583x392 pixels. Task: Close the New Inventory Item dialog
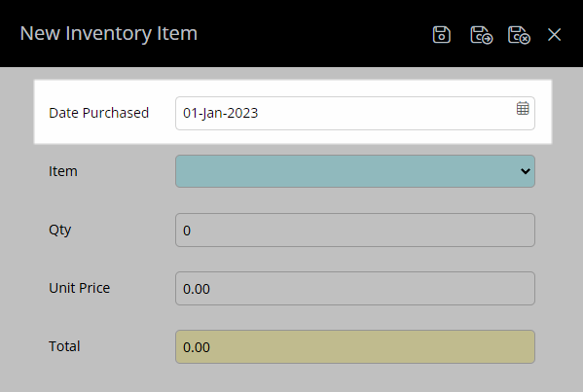pos(554,35)
